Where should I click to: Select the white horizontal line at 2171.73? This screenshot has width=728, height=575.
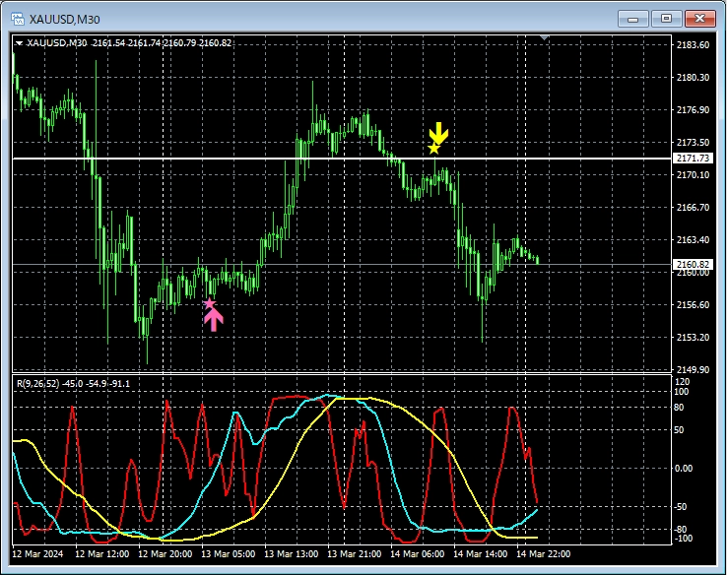click(296, 159)
